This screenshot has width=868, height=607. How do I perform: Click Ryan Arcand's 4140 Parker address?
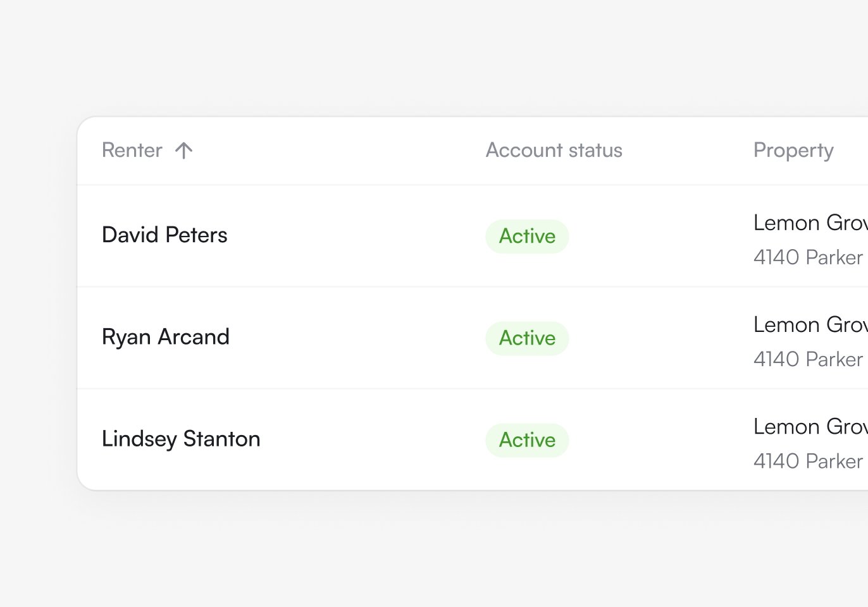[x=808, y=359]
